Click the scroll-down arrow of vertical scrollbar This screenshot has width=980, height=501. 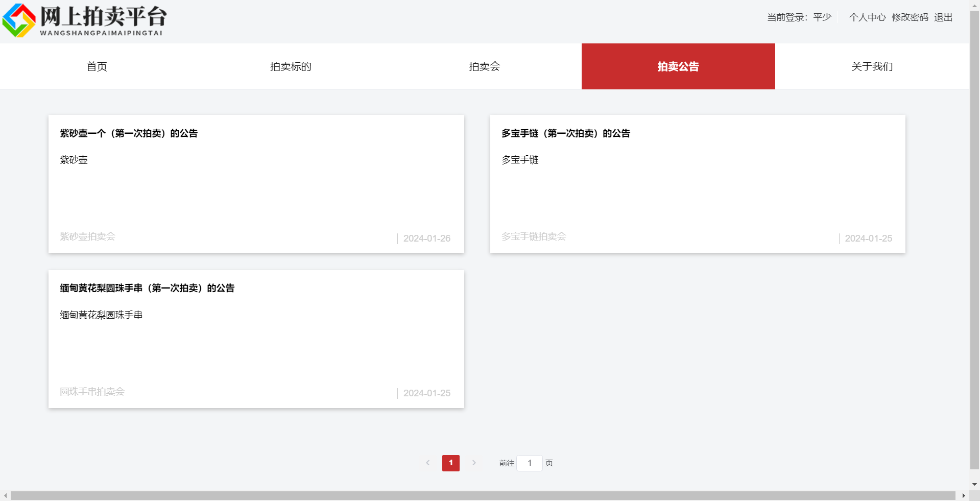tap(974, 484)
